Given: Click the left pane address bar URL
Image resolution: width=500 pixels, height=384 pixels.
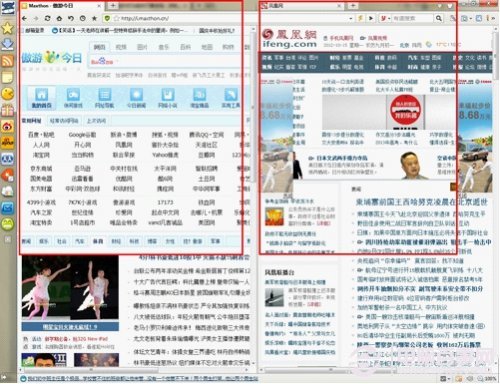Looking at the screenshot, I should coord(145,18).
